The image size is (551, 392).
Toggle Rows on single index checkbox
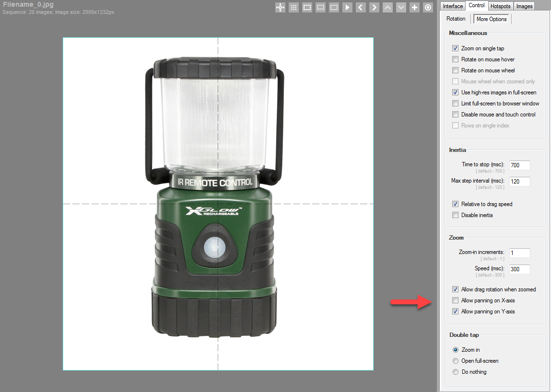click(x=456, y=126)
